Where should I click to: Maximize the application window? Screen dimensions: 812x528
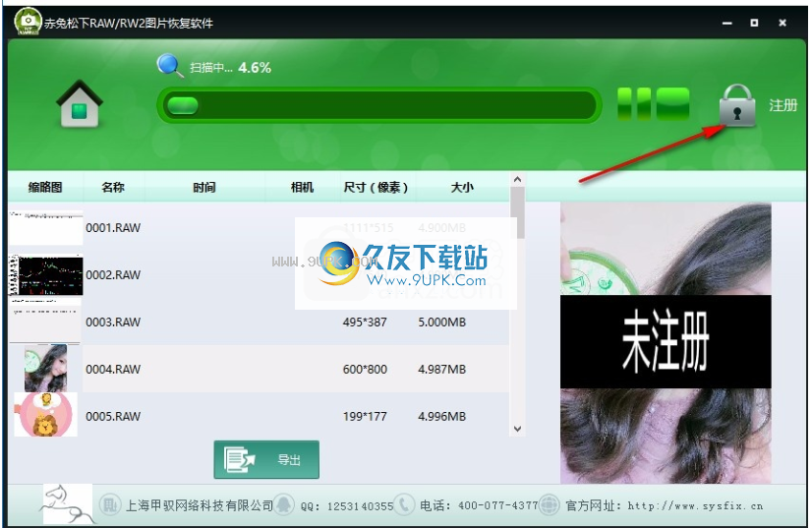tap(755, 23)
